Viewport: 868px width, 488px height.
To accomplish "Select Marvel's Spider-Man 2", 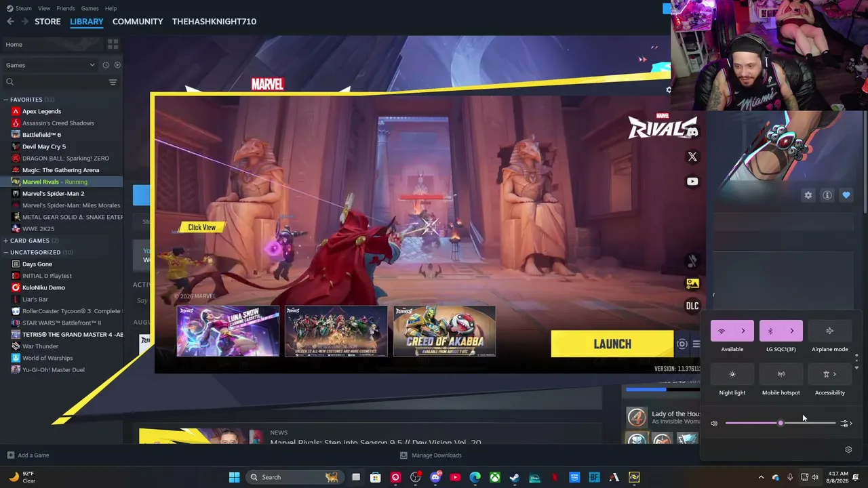I will [53, 194].
